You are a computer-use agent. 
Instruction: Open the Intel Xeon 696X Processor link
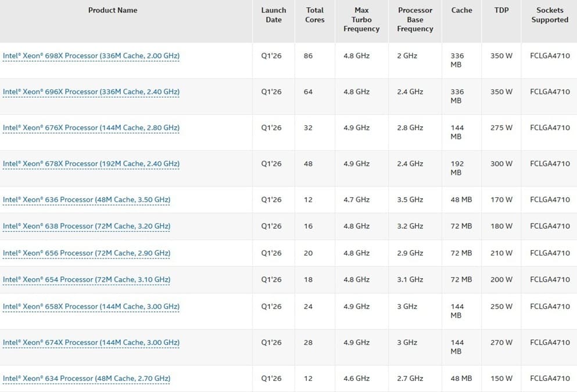tap(91, 92)
